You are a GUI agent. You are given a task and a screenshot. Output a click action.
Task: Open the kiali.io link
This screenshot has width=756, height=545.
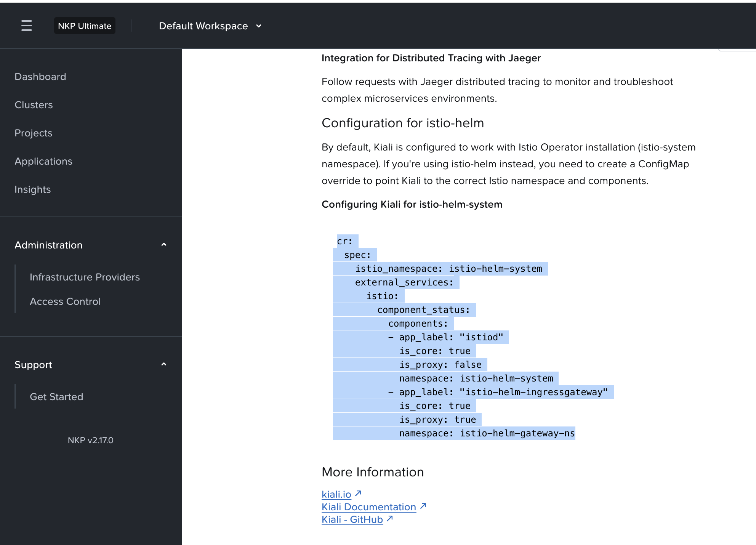click(x=336, y=494)
